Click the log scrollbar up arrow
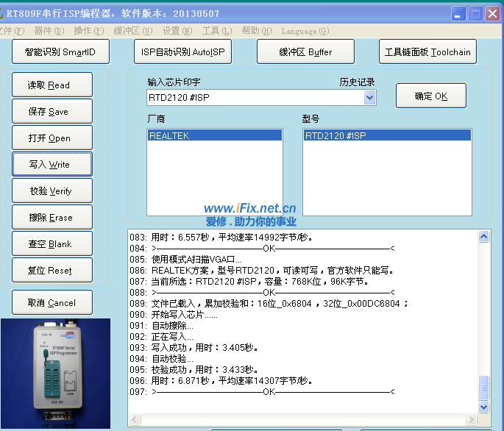504x431 pixels. pyautogui.click(x=483, y=237)
